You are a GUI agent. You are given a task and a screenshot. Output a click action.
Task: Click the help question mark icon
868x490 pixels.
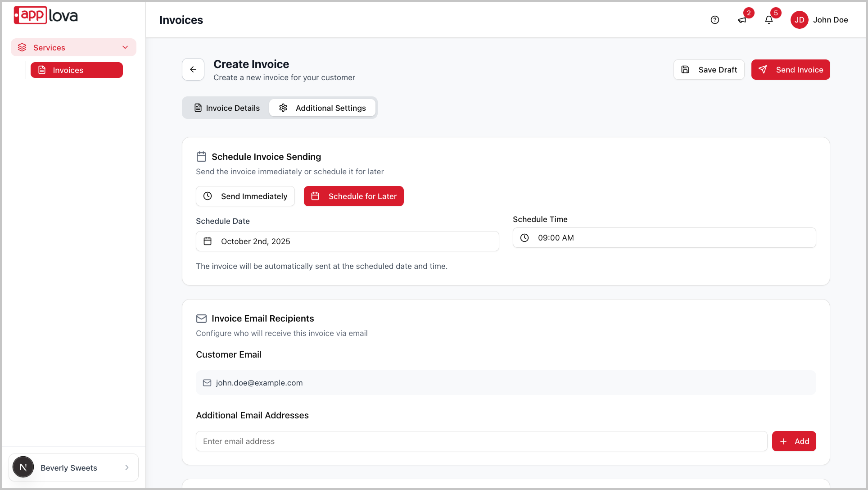pos(715,20)
